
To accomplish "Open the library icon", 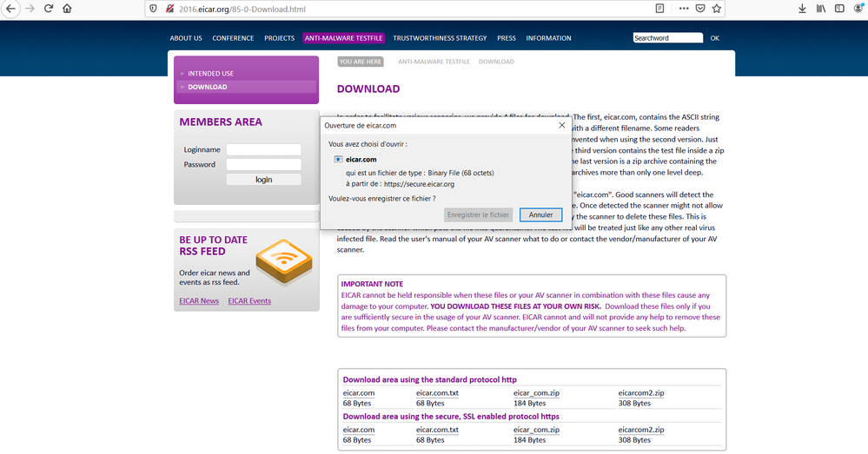I will click(821, 9).
